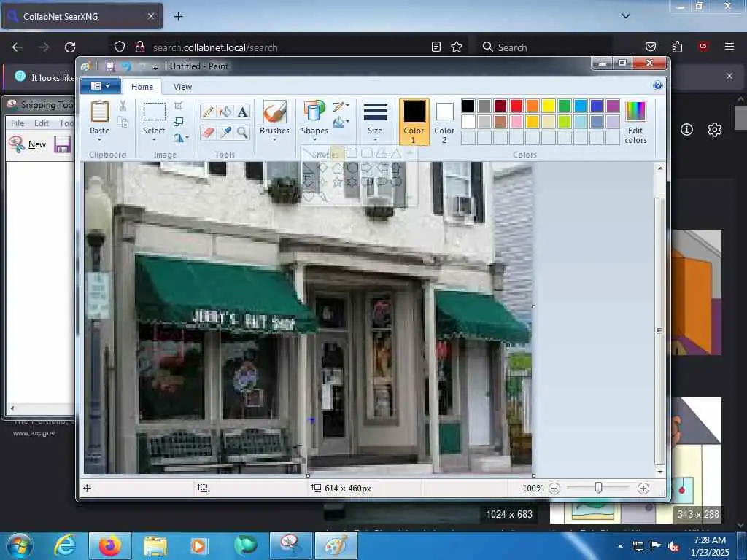Screen dimensions: 747x560
Task: Open the Paste dropdown arrow
Action: (99, 140)
